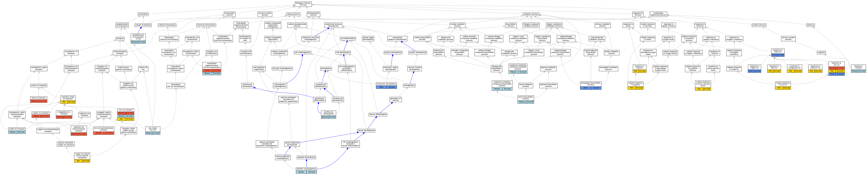Screen dimensions: 868x175
Task: Click 'response to manganese ion' node
Action: (x=794, y=69)
